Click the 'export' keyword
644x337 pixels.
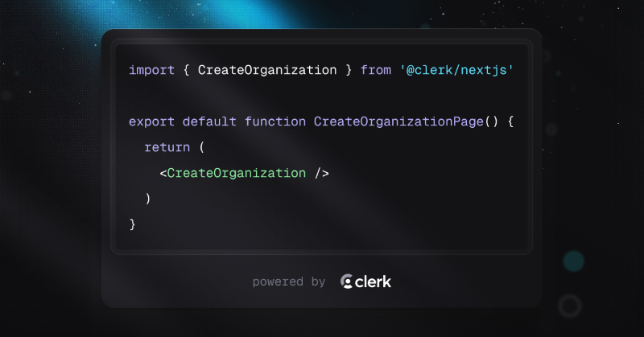[151, 122]
